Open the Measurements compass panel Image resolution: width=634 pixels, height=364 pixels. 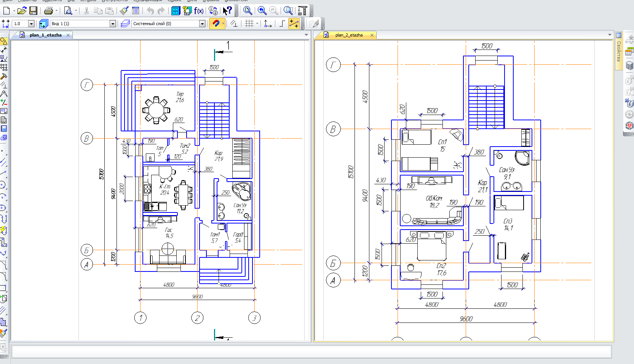[x=4, y=93]
